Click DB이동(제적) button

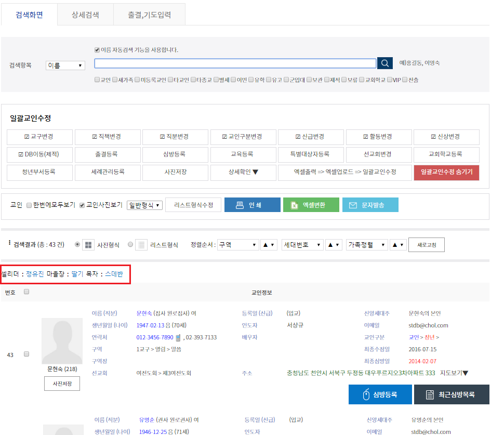click(x=39, y=155)
